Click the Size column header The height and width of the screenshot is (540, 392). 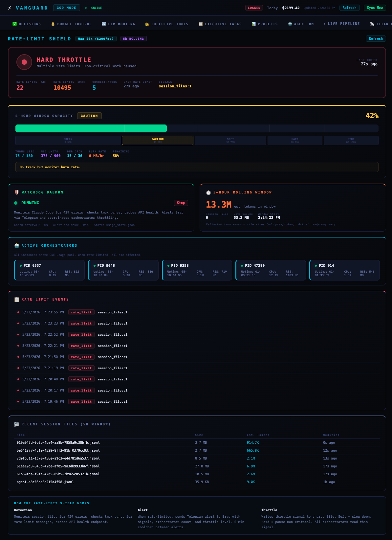[199, 435]
